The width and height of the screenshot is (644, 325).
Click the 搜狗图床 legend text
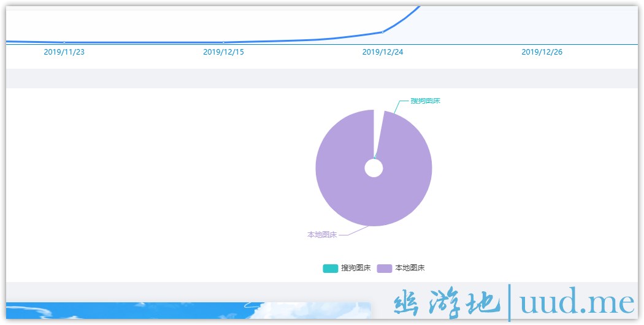(x=356, y=268)
